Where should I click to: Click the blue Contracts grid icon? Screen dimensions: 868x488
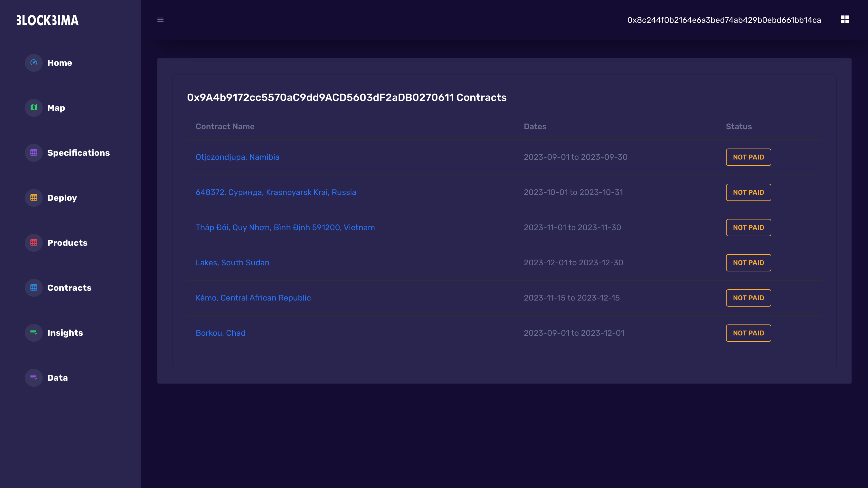pos(34,288)
